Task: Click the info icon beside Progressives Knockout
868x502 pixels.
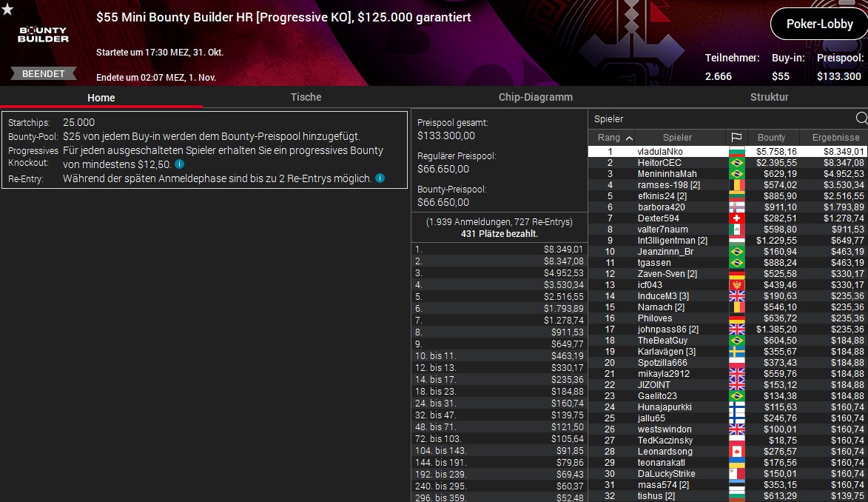Action: coord(179,164)
